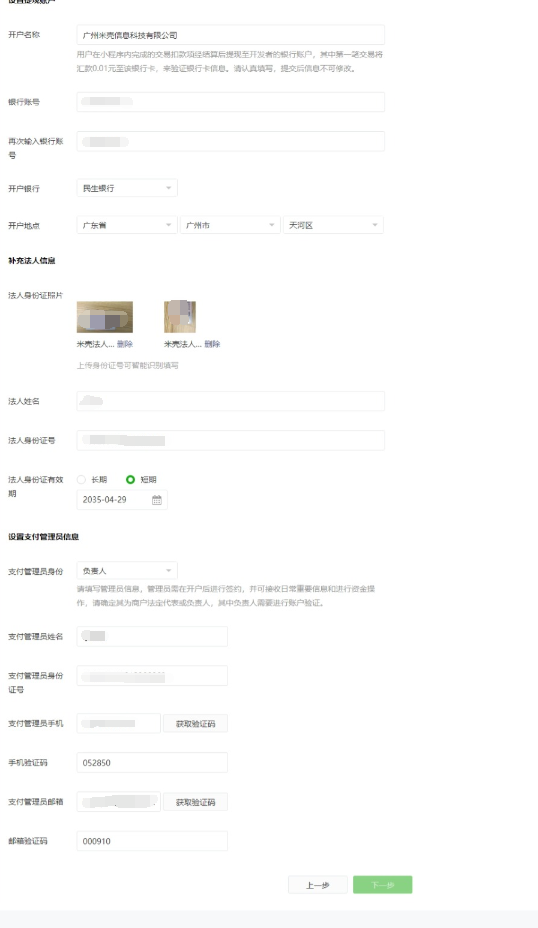Focus the 法人姓名 input field

pyautogui.click(x=230, y=401)
